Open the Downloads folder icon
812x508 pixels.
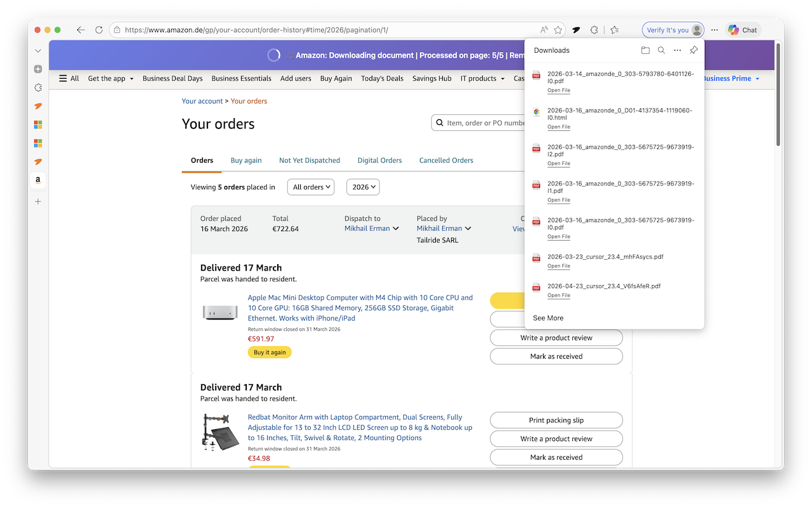tap(645, 50)
